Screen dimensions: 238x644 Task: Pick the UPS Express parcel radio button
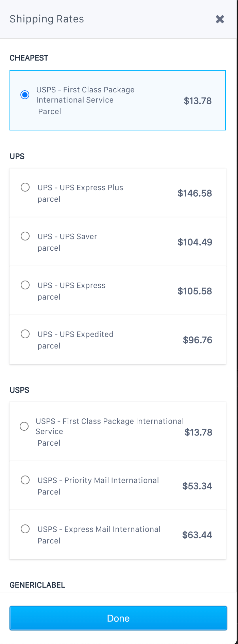25,285
